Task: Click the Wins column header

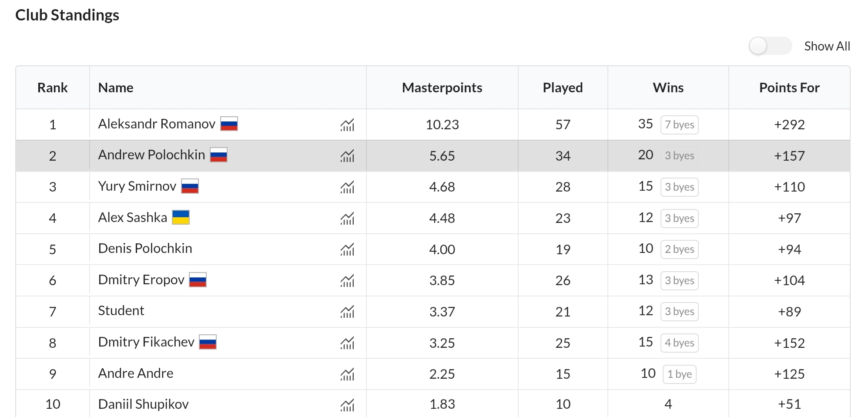Action: click(668, 88)
